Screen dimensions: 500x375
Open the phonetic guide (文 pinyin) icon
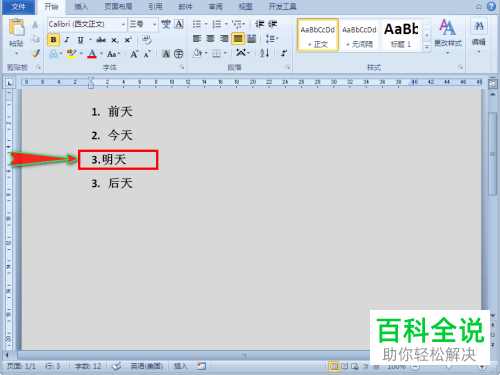click(x=166, y=24)
